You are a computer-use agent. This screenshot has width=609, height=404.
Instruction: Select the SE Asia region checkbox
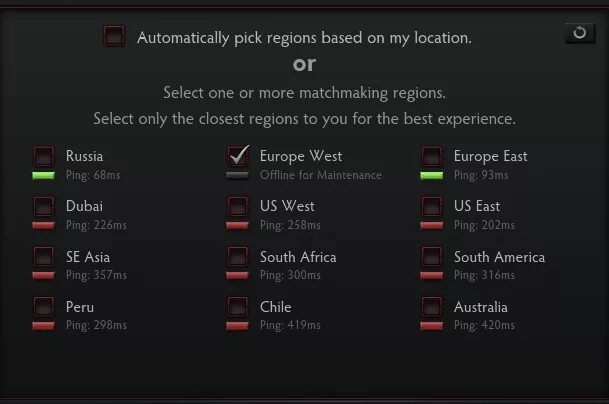coord(44,256)
